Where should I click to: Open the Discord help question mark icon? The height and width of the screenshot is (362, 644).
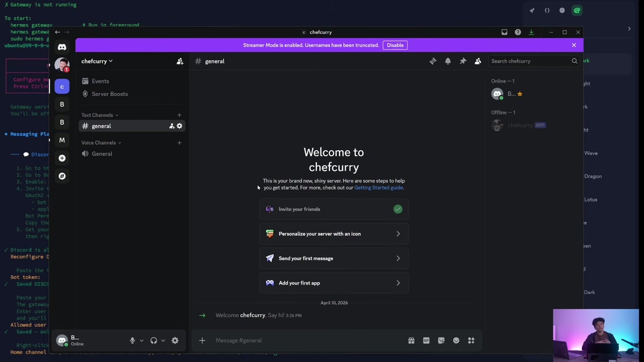pyautogui.click(x=518, y=32)
